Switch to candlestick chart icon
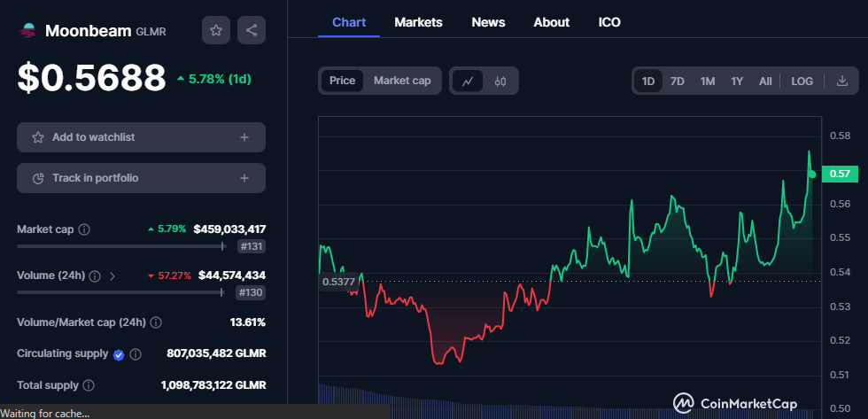 coord(500,81)
